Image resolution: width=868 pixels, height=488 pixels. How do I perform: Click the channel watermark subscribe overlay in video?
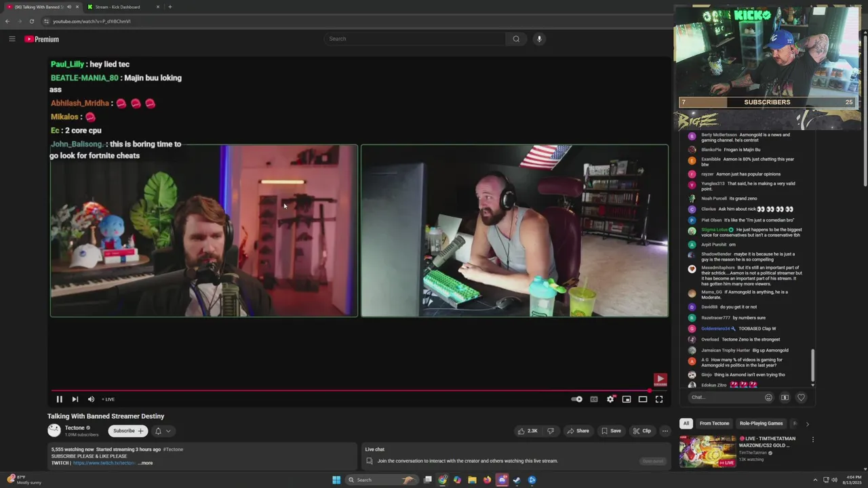pos(660,380)
